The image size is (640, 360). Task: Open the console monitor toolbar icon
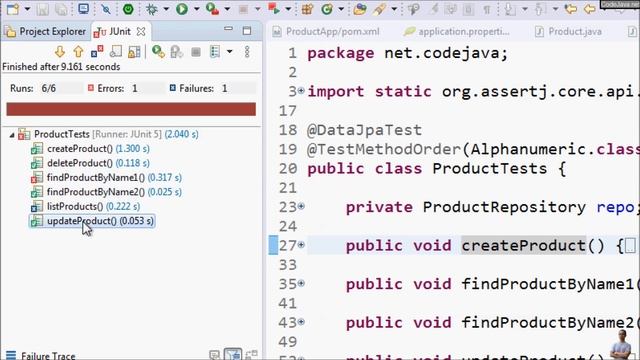pos(84,9)
